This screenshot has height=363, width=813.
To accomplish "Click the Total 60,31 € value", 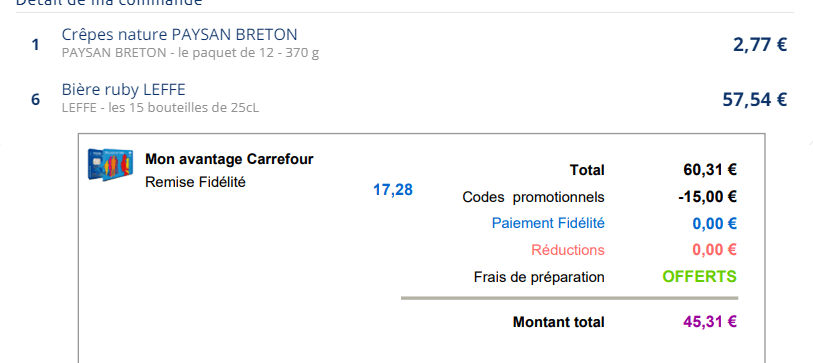I will pos(710,170).
